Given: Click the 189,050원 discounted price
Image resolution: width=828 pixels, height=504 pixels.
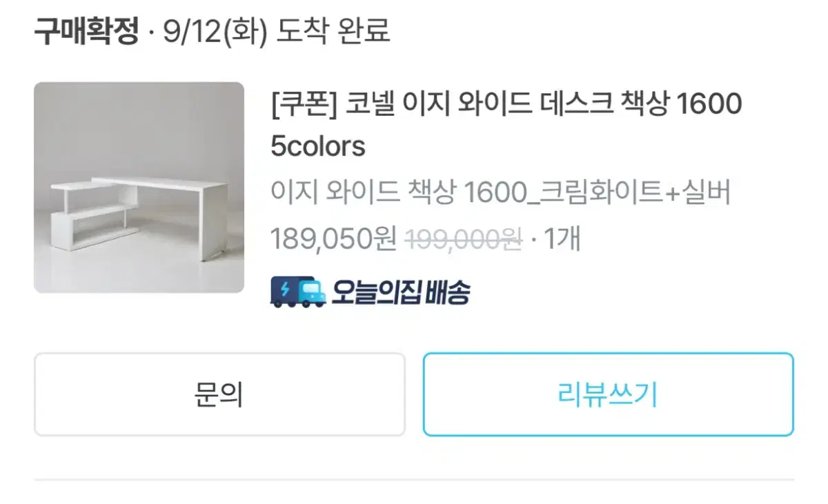Looking at the screenshot, I should (x=333, y=239).
